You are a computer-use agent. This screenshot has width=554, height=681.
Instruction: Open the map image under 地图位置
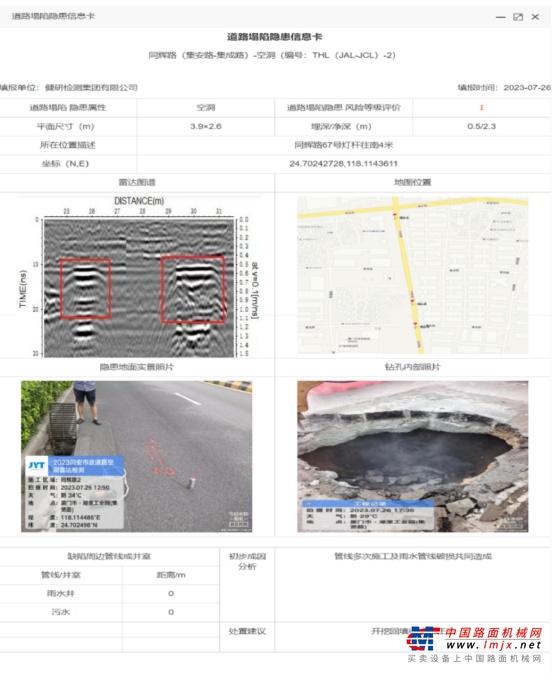pyautogui.click(x=412, y=275)
